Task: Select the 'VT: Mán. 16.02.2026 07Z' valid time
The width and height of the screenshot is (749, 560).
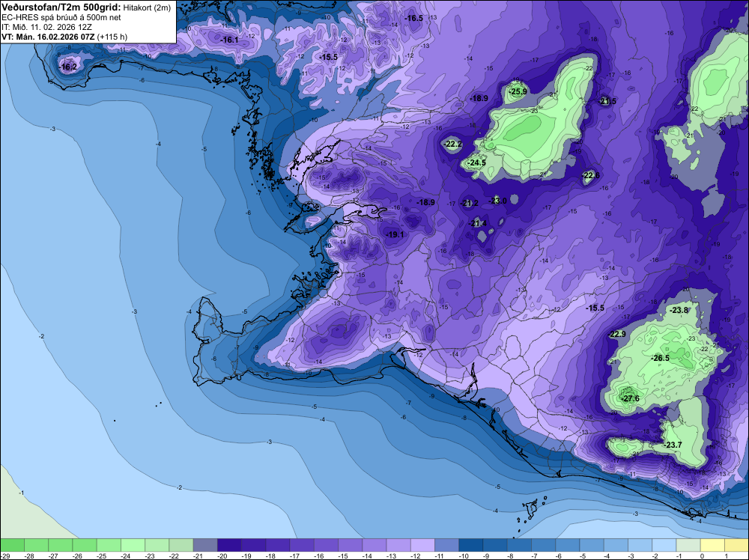Action: [48, 37]
